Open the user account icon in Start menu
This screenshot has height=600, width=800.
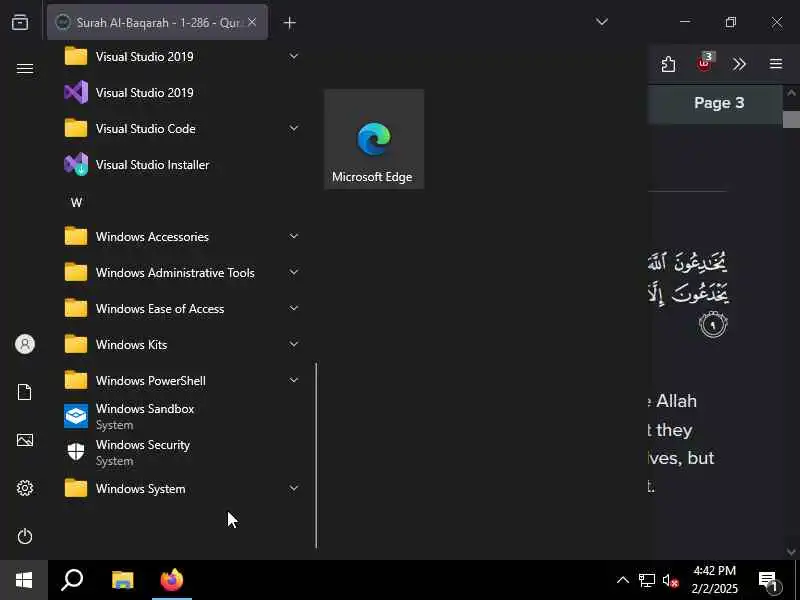[24, 344]
